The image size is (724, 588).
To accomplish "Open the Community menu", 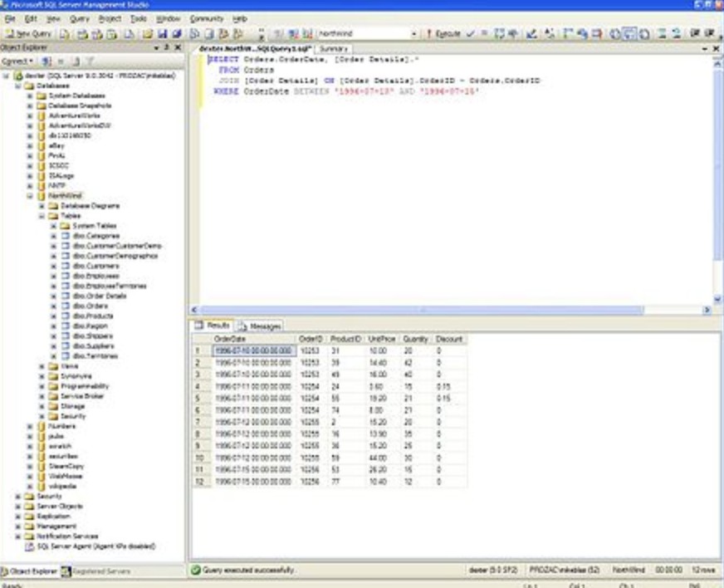I will tap(207, 19).
